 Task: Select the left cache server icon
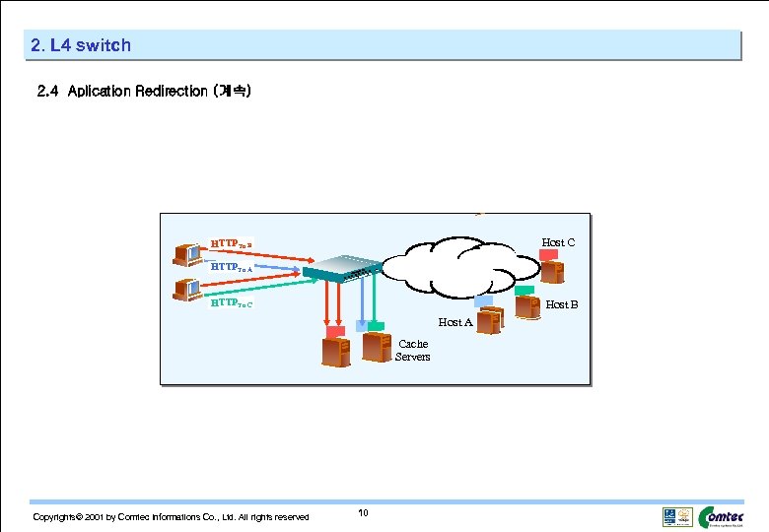coord(336,353)
